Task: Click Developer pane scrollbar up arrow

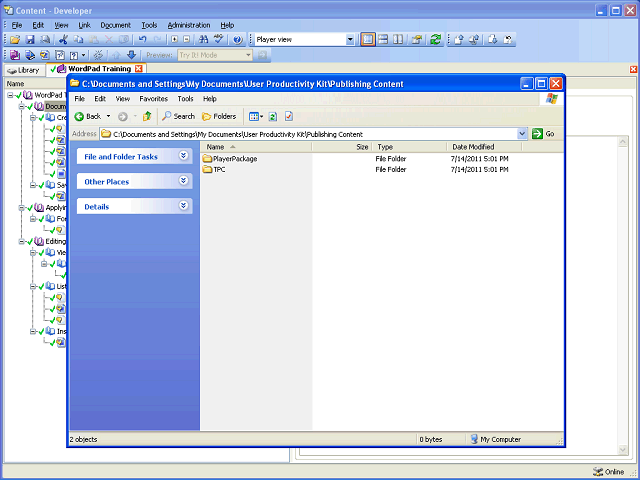Action: tap(623, 142)
